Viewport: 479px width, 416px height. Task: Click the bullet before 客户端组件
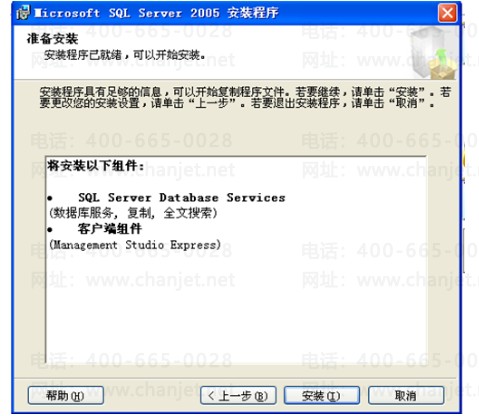click(50, 230)
